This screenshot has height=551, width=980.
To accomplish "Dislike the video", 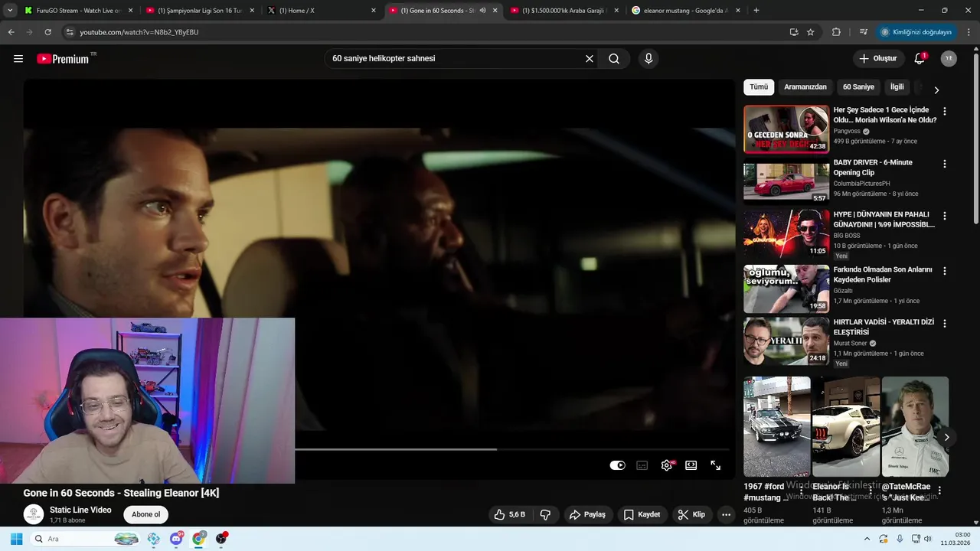I will click(546, 515).
